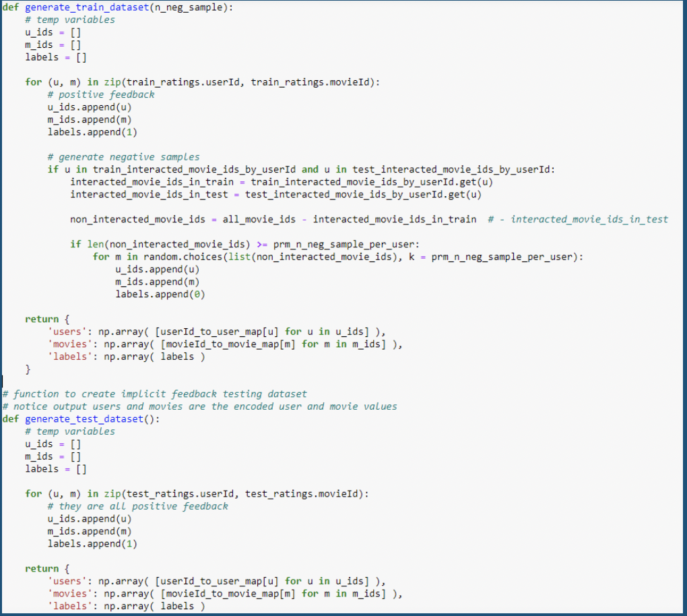
Task: Click 'prm_n_neg_sample_per_user' in the if condition
Action: coord(344,244)
